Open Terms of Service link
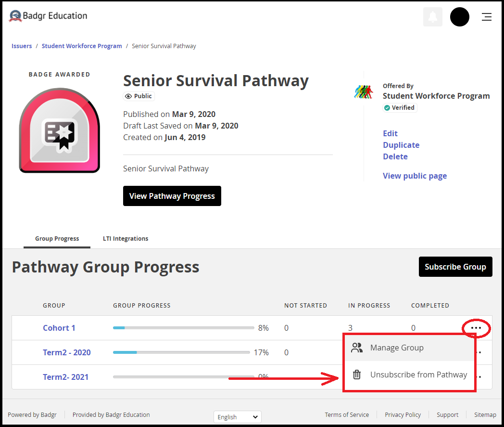The height and width of the screenshot is (427, 504). click(347, 415)
